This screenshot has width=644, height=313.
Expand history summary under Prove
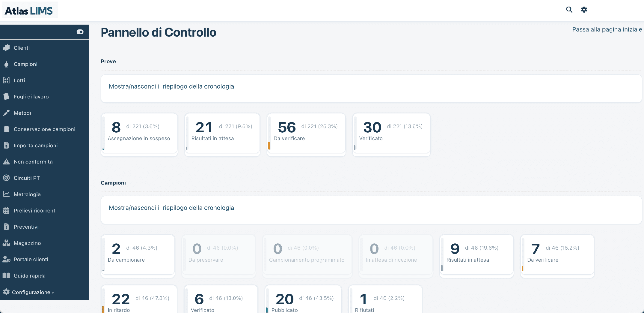click(x=171, y=86)
